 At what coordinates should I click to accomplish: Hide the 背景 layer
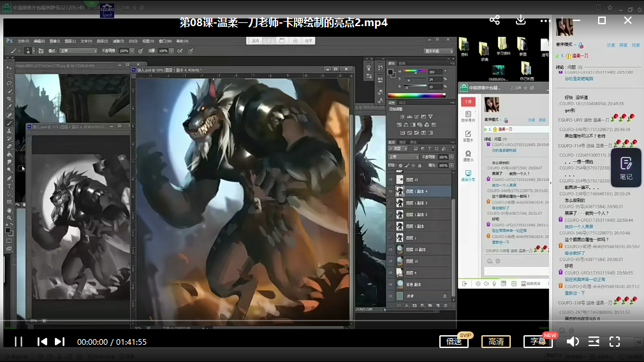391,296
